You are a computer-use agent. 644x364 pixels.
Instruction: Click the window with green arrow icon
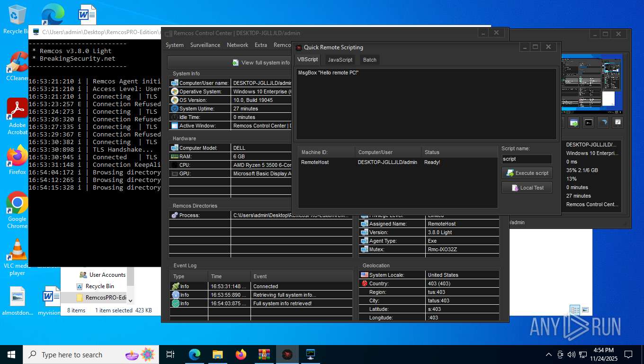pos(574,122)
